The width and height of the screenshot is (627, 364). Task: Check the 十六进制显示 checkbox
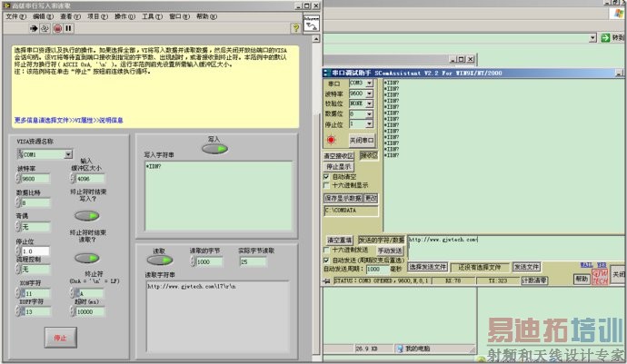coord(326,185)
